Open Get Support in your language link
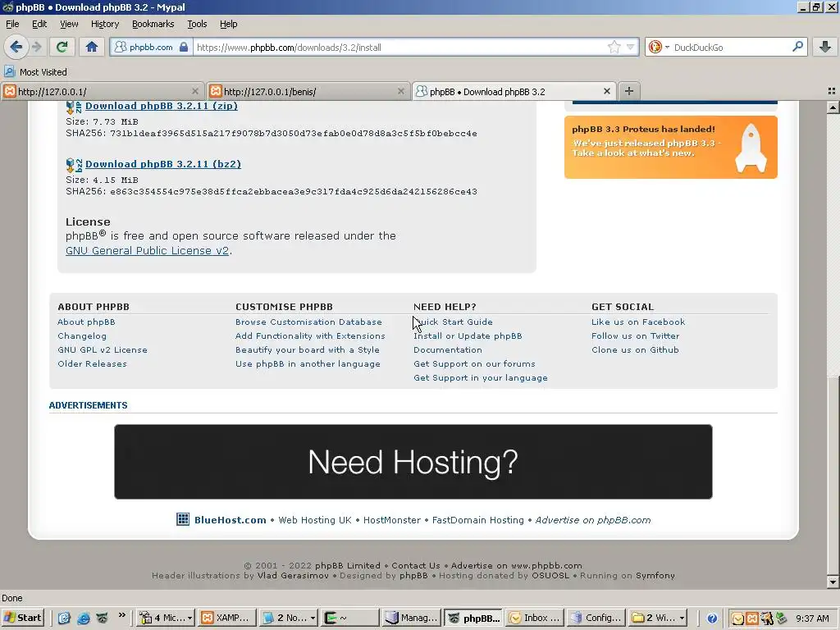Image resolution: width=840 pixels, height=630 pixels. tap(481, 377)
